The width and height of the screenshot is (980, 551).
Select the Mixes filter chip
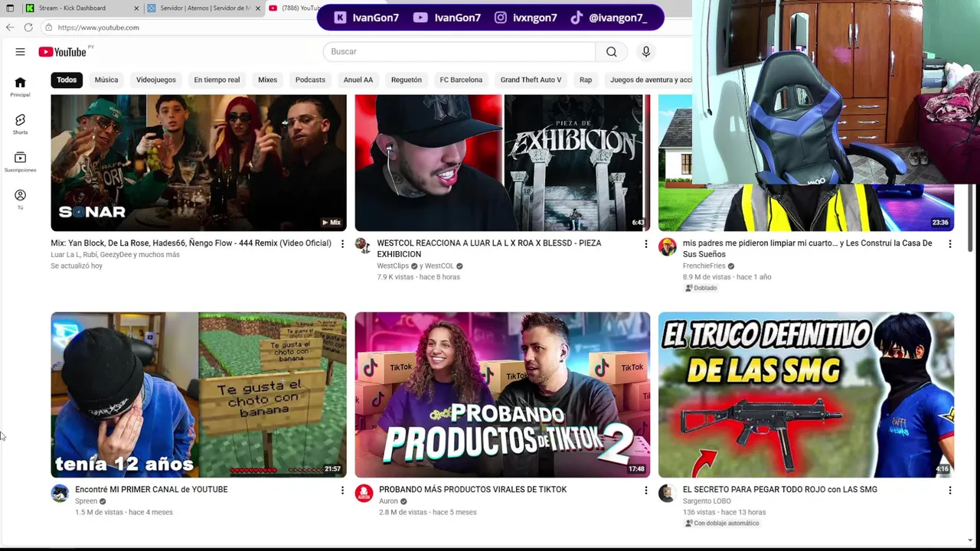pyautogui.click(x=267, y=80)
